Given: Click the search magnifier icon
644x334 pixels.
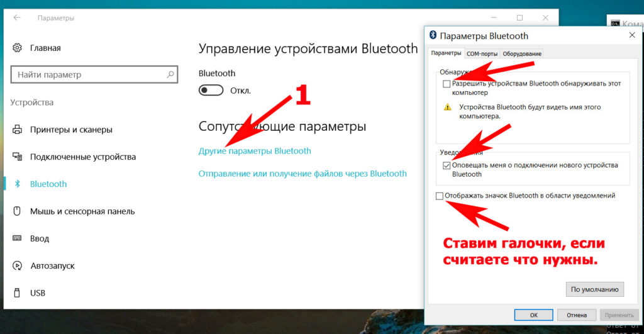Looking at the screenshot, I should (170, 75).
